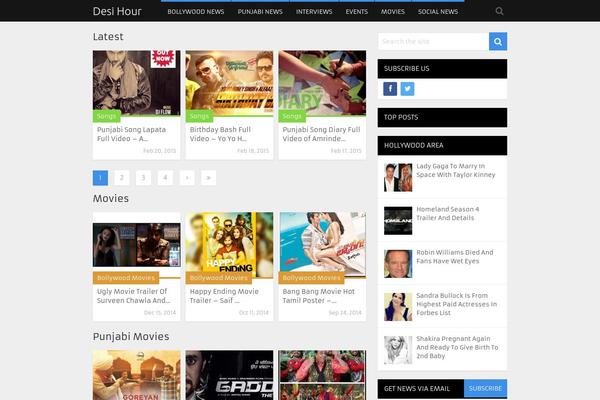Open Punjabi Song Diary Full Video title

pos(321,134)
